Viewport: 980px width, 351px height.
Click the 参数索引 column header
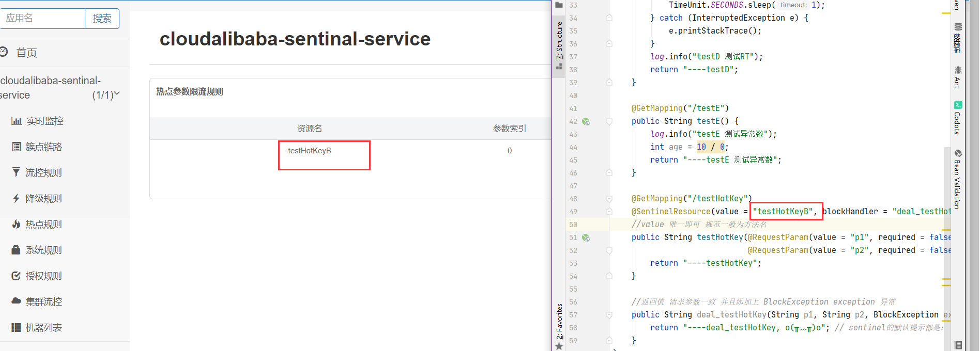[510, 129]
